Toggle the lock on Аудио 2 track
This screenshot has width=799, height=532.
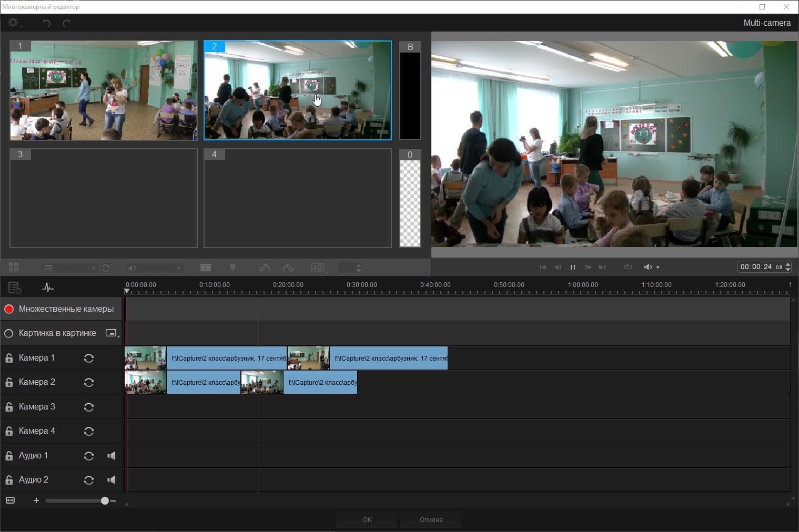[x=9, y=480]
